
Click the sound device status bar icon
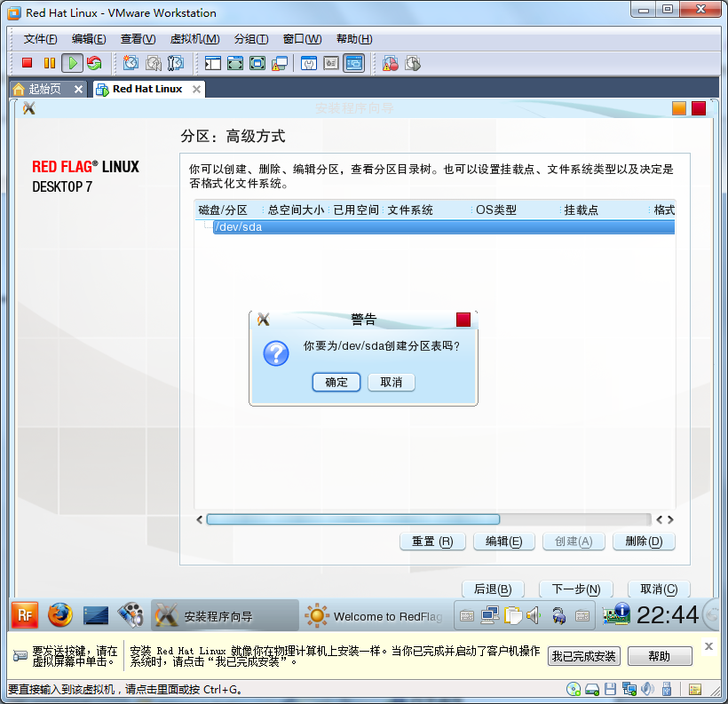(647, 689)
